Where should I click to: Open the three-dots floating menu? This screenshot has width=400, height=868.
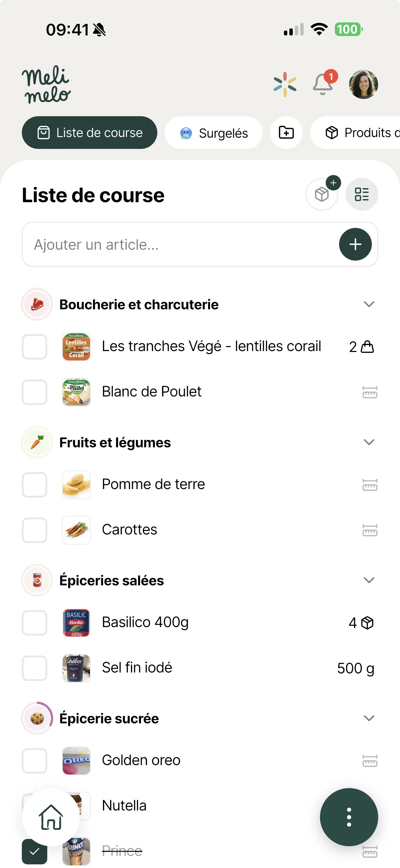[x=349, y=817]
